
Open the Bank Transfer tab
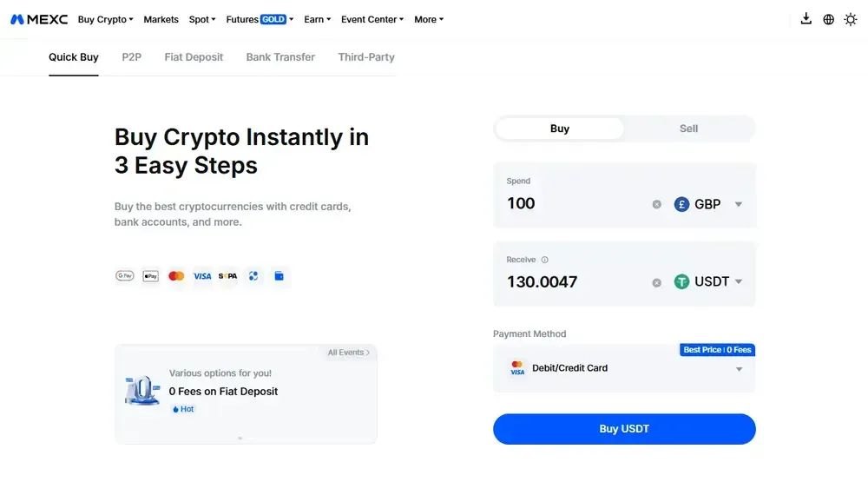[x=280, y=57]
